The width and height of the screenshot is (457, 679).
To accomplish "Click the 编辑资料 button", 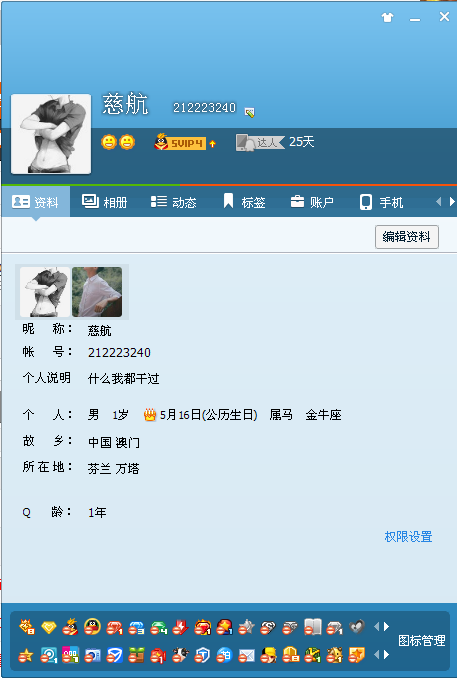I will [407, 236].
